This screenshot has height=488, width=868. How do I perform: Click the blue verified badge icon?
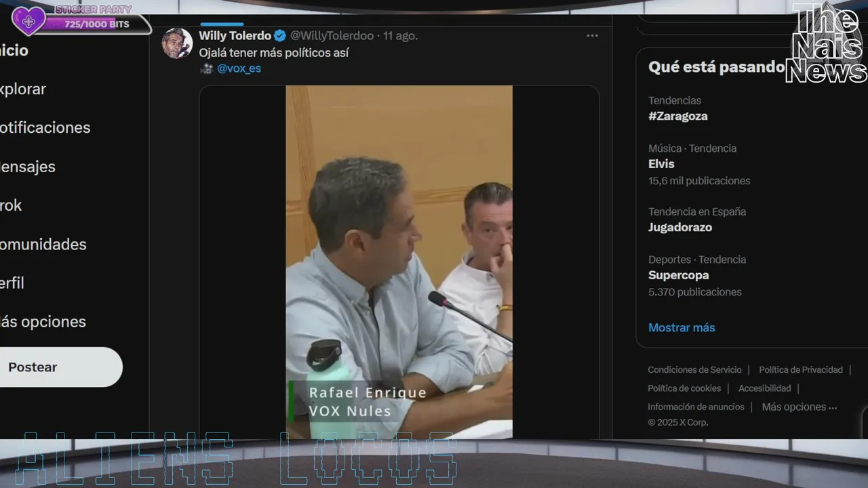click(x=279, y=36)
